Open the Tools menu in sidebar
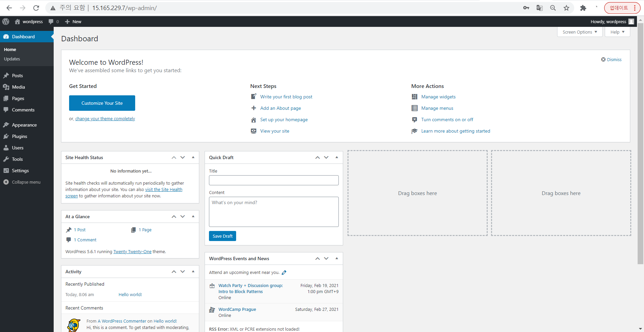 click(27, 159)
